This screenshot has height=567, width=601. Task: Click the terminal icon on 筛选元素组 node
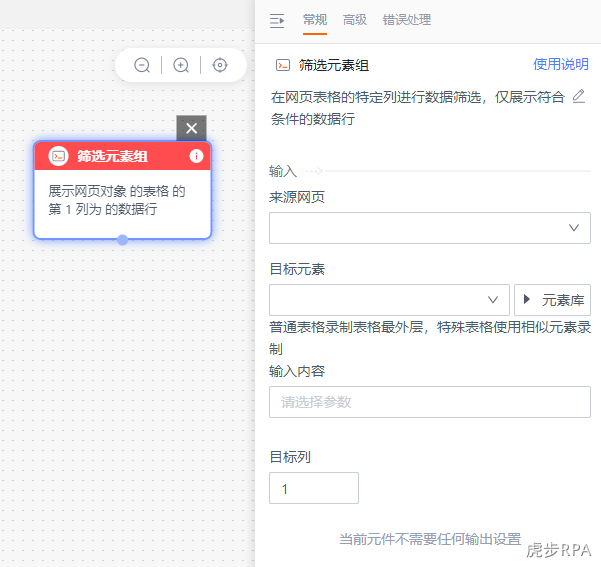click(x=58, y=156)
